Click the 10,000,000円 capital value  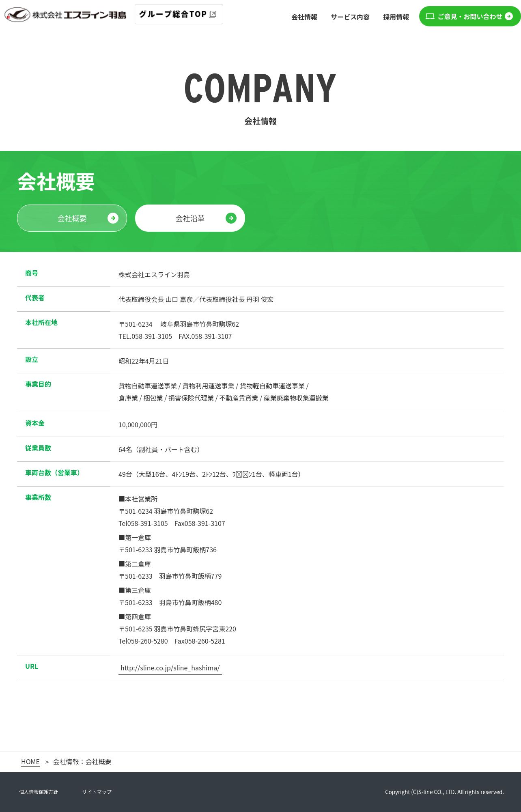point(138,425)
